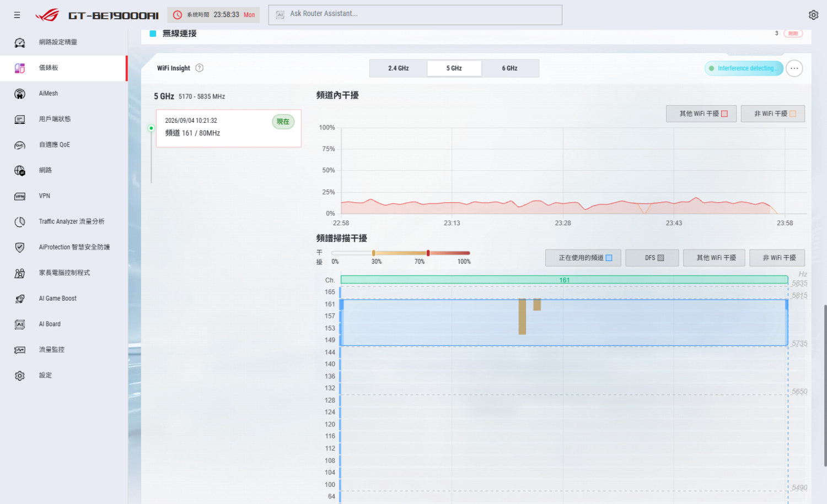Screen dimensions: 827x504
Task: Open the WiFi Insight more options menu
Action: (794, 68)
